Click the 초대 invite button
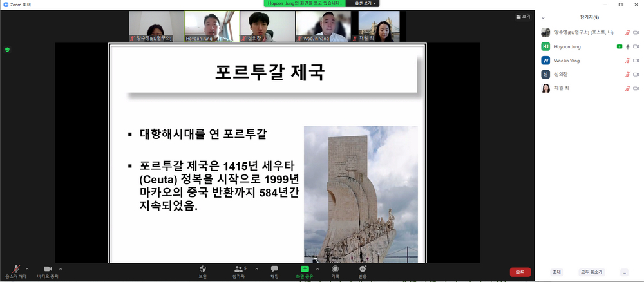 [x=556, y=272]
